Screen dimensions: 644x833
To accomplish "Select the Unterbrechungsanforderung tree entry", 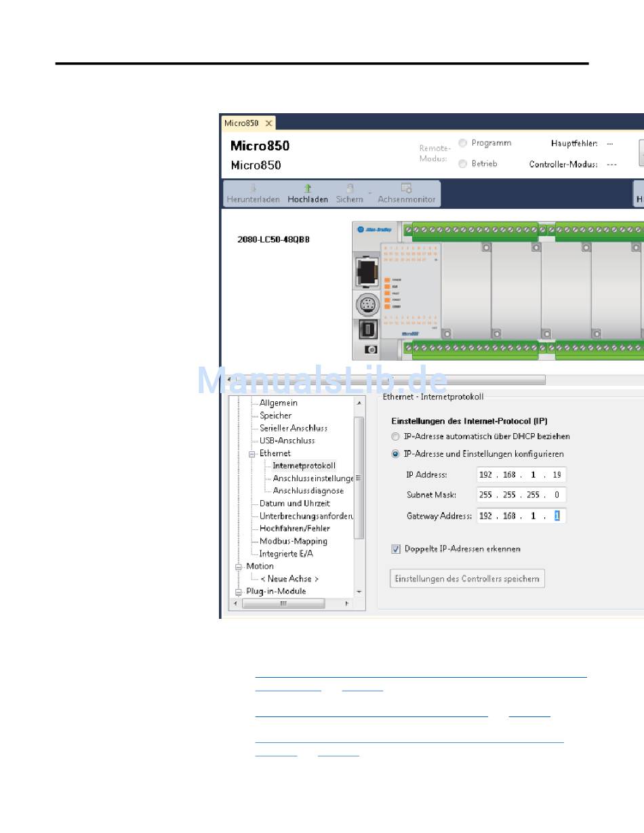I will (306, 516).
